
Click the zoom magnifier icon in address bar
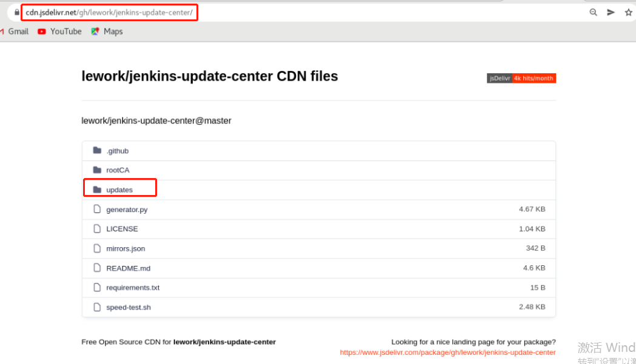[x=593, y=12]
